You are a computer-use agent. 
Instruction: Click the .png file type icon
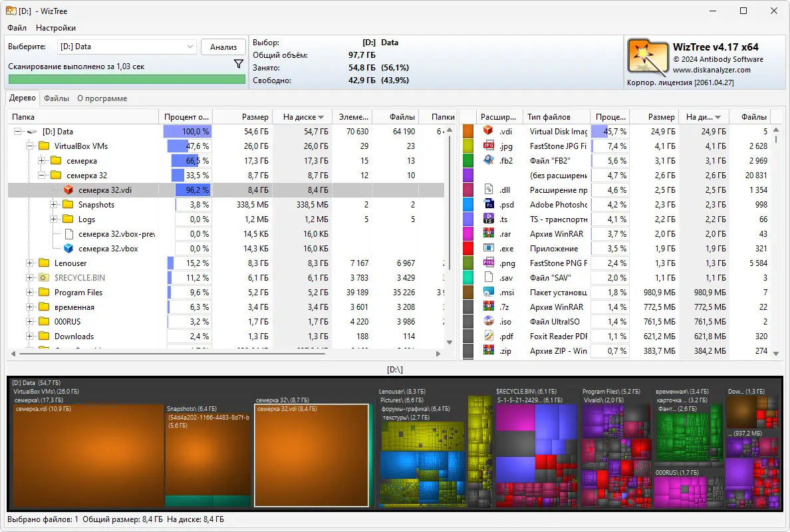(x=488, y=263)
